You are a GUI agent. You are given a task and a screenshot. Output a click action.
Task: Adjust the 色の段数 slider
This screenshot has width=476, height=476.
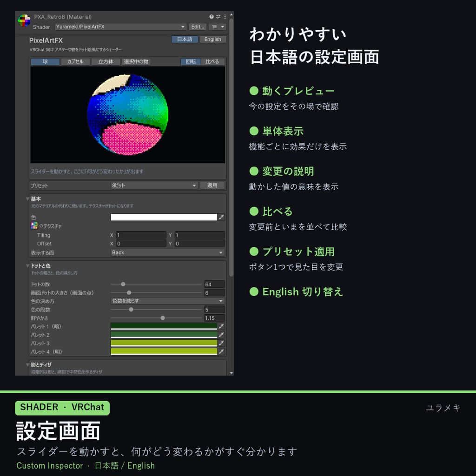tap(156, 309)
